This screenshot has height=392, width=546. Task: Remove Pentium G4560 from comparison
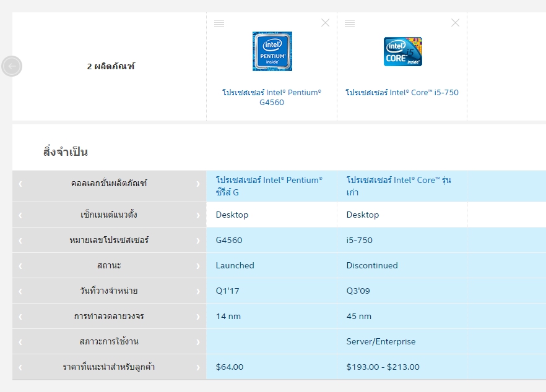(x=325, y=23)
